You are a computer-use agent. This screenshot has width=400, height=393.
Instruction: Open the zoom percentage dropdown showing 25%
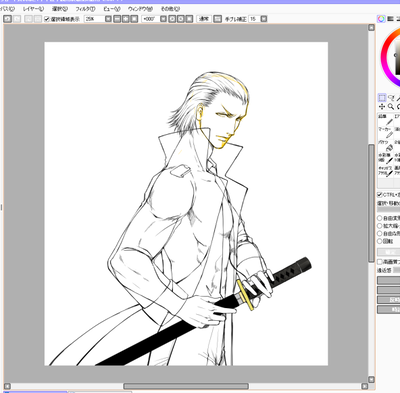108,19
